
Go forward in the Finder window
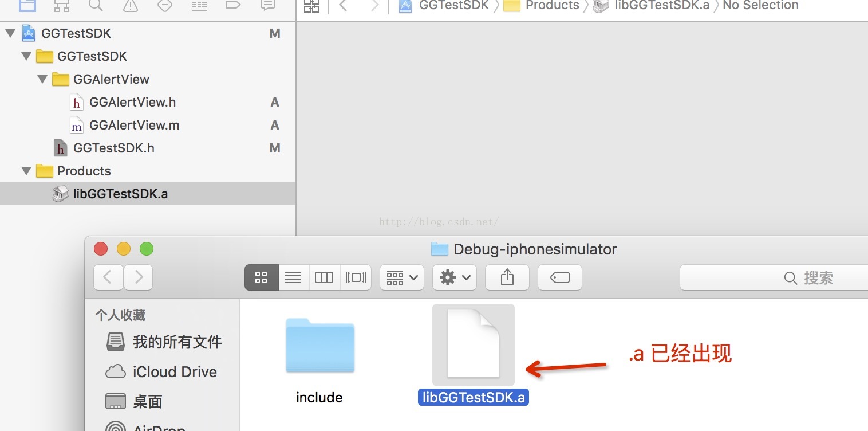(x=139, y=278)
